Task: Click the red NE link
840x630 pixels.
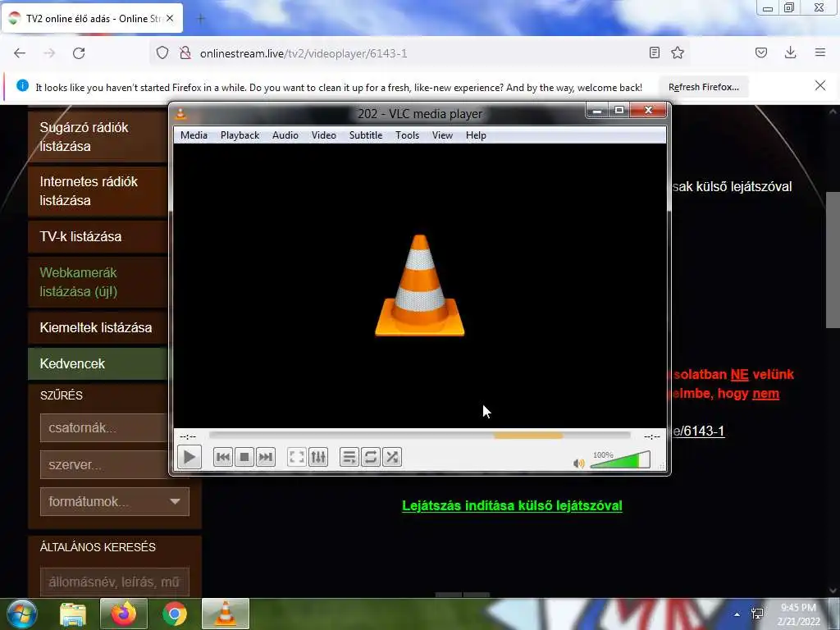Action: tap(739, 374)
